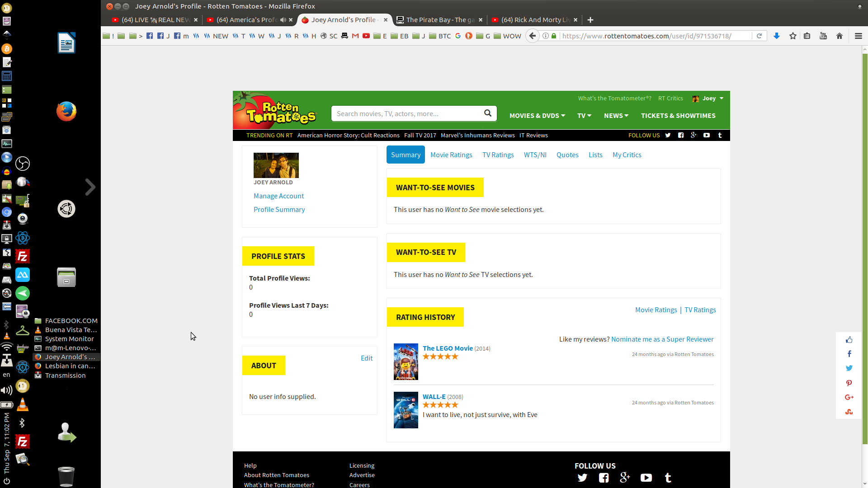Click the page vertical scrollbar
This screenshot has width=868, height=488.
tap(865, 249)
